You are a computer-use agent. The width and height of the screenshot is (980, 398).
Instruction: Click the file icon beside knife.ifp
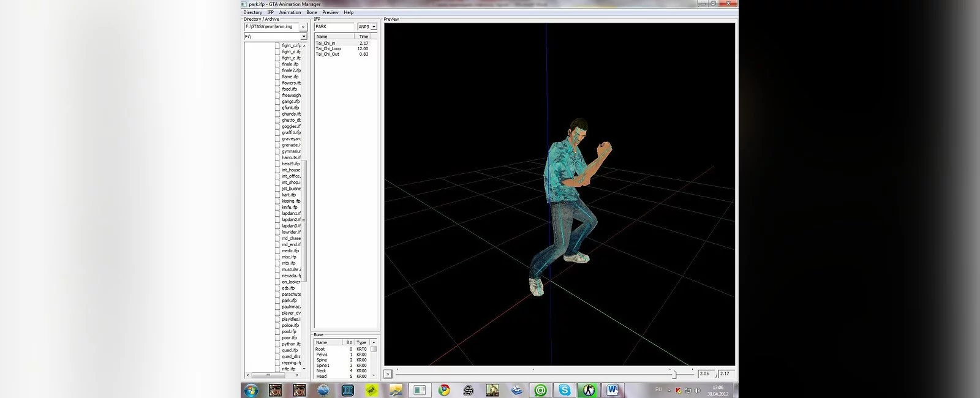tap(277, 207)
